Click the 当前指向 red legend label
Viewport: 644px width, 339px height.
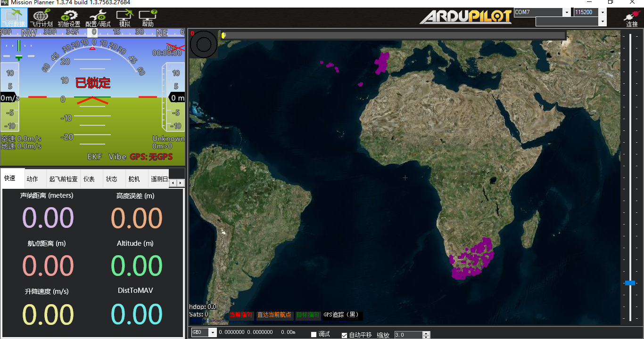pos(241,315)
